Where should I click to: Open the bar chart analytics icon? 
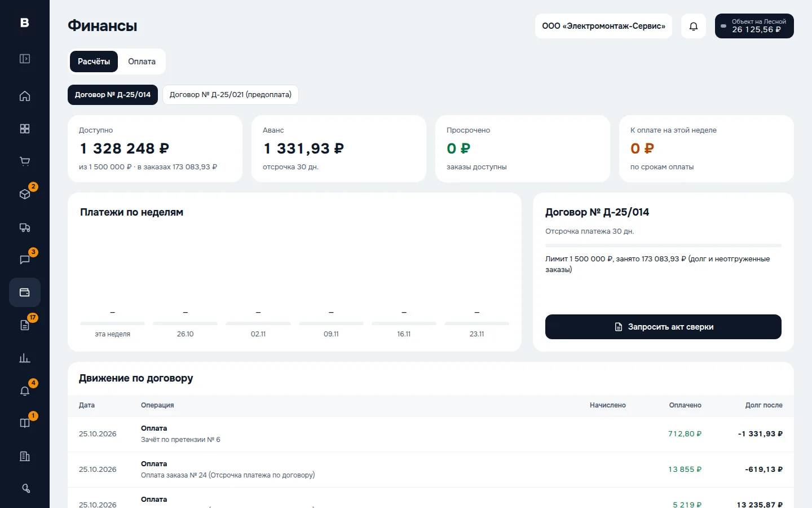coord(25,358)
